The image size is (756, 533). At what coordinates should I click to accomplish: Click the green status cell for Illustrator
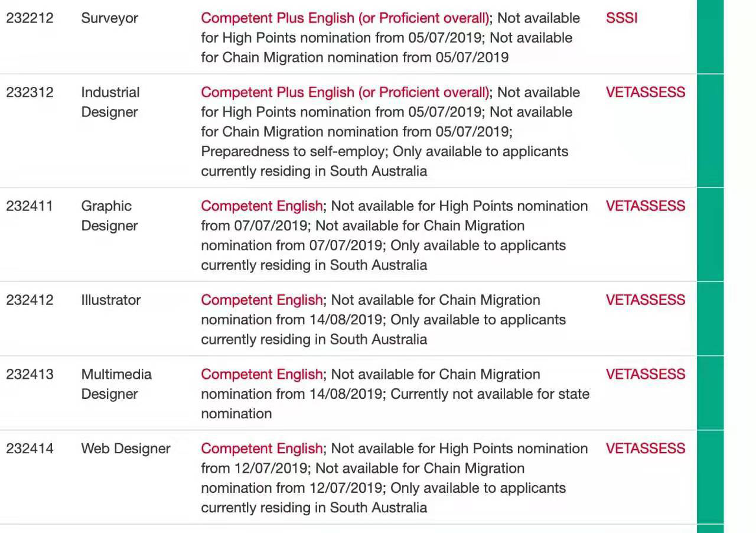point(710,318)
